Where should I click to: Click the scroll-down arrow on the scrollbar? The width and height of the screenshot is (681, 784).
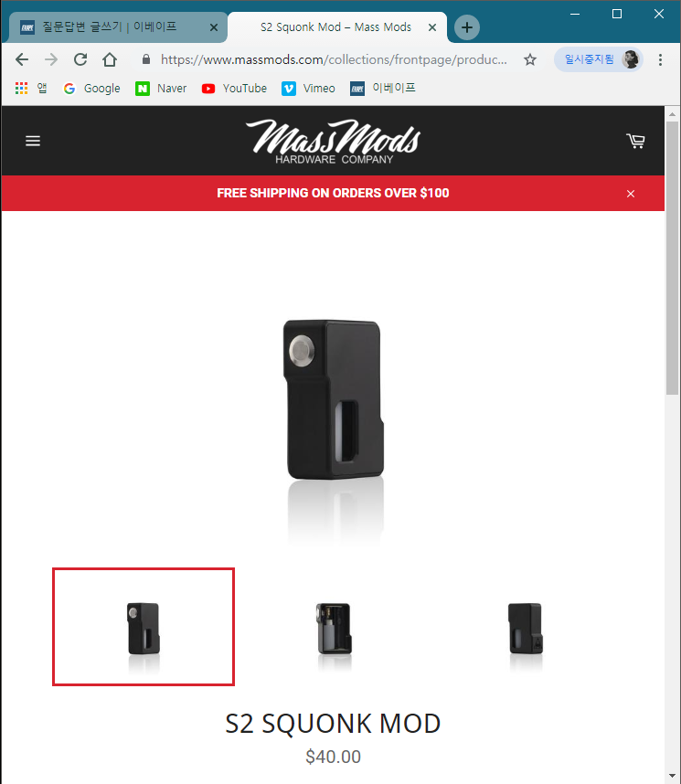tap(673, 776)
